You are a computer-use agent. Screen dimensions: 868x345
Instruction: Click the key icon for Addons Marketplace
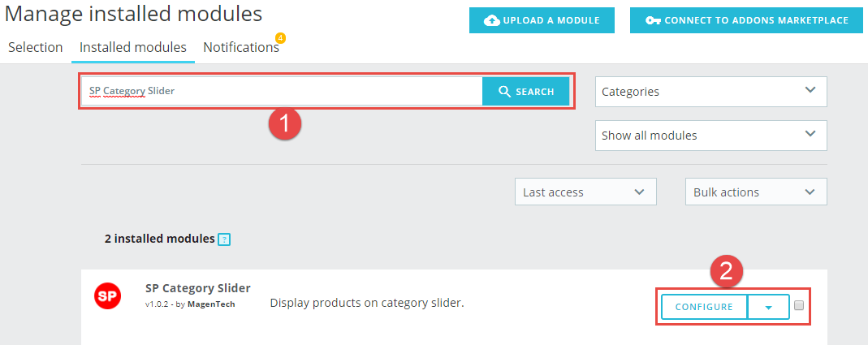click(653, 20)
